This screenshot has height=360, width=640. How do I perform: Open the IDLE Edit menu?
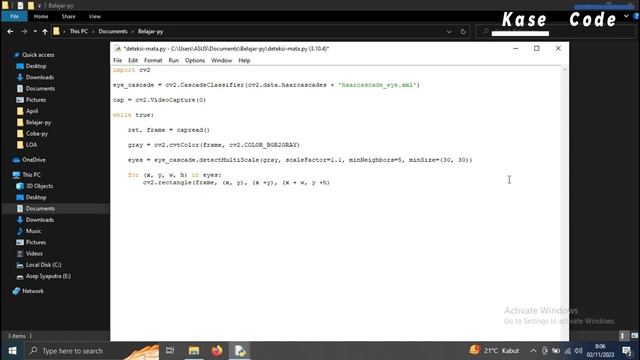(133, 60)
